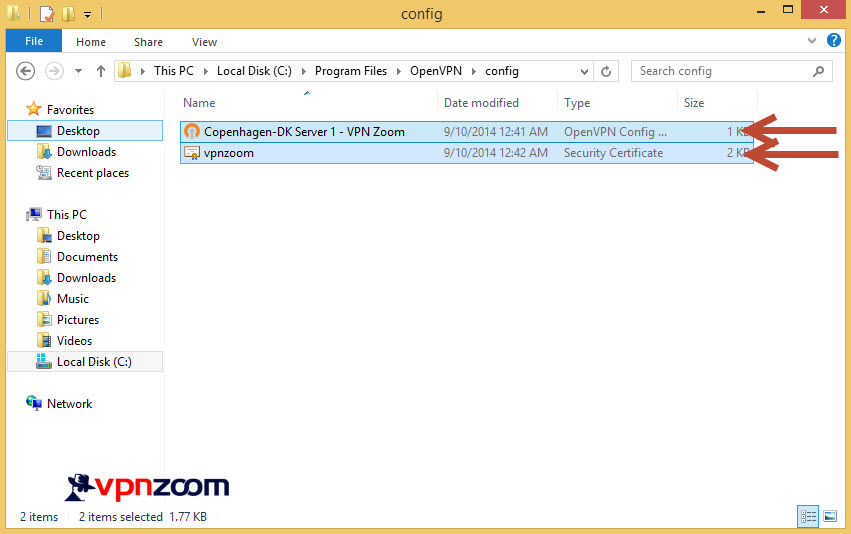Click the search magnifier icon
The width and height of the screenshot is (851, 534).
coord(818,71)
